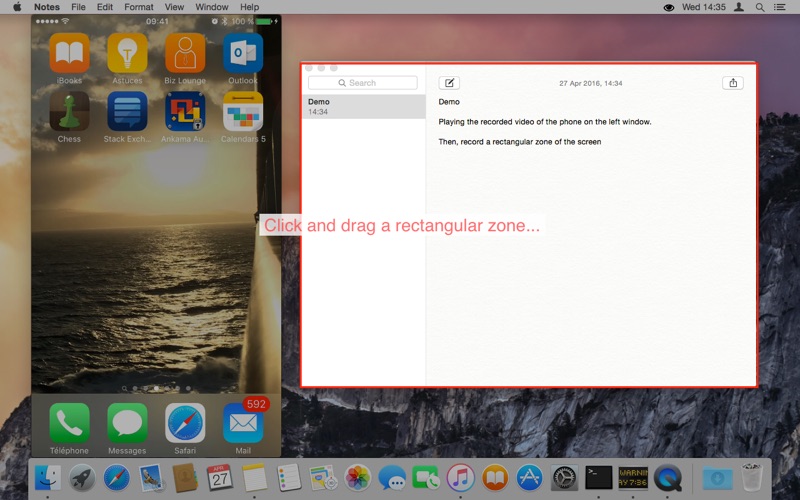Open QuickTime Player from the Dock
The width and height of the screenshot is (800, 500).
(x=668, y=478)
